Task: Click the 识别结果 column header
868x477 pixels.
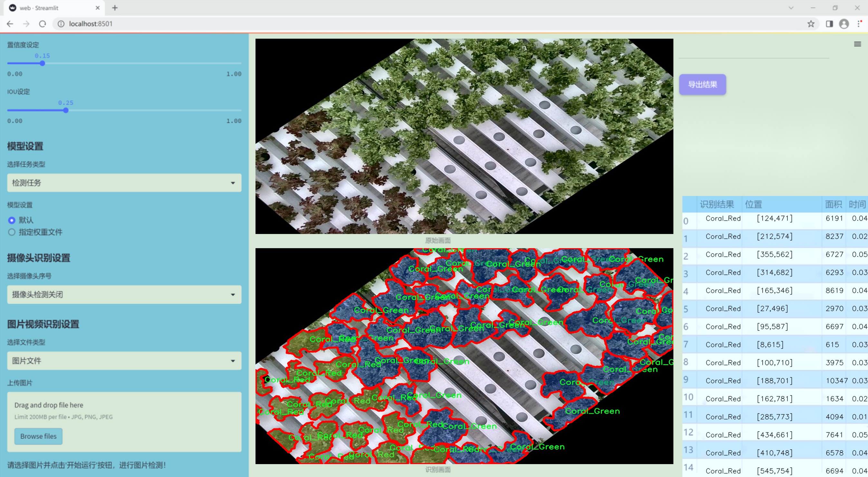Action: 716,204
